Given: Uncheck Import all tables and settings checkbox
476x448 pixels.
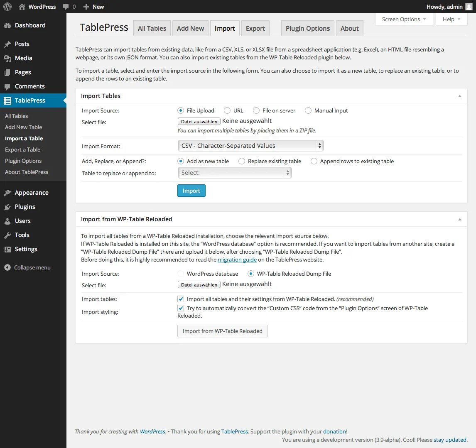Looking at the screenshot, I should (181, 299).
